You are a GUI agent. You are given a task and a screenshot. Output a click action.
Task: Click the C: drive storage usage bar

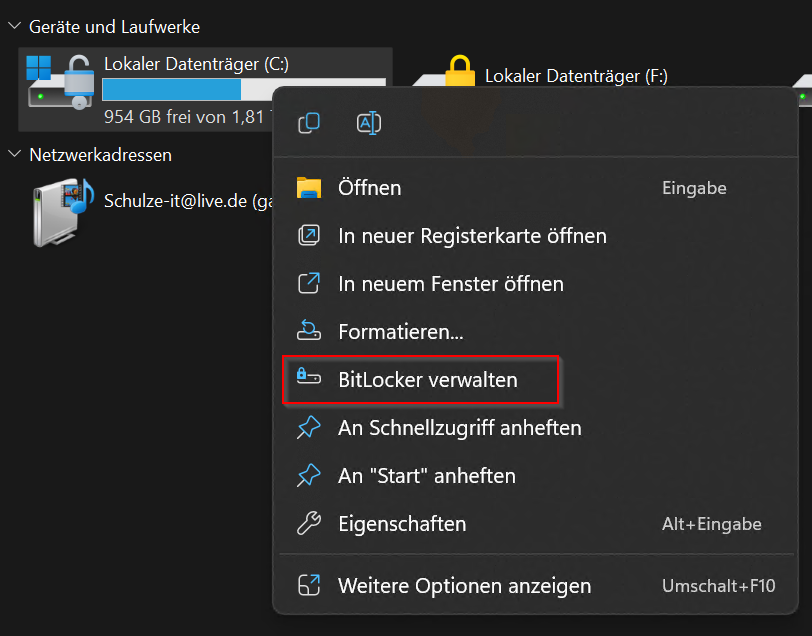187,89
